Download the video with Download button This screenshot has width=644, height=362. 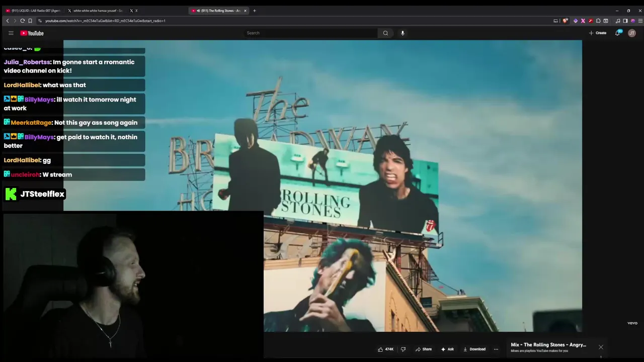(474, 349)
